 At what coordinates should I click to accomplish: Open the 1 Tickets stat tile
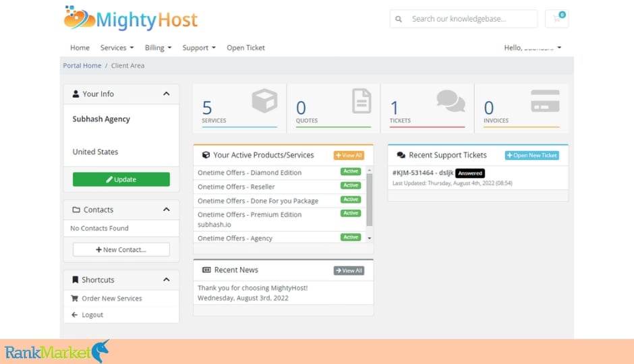427,109
